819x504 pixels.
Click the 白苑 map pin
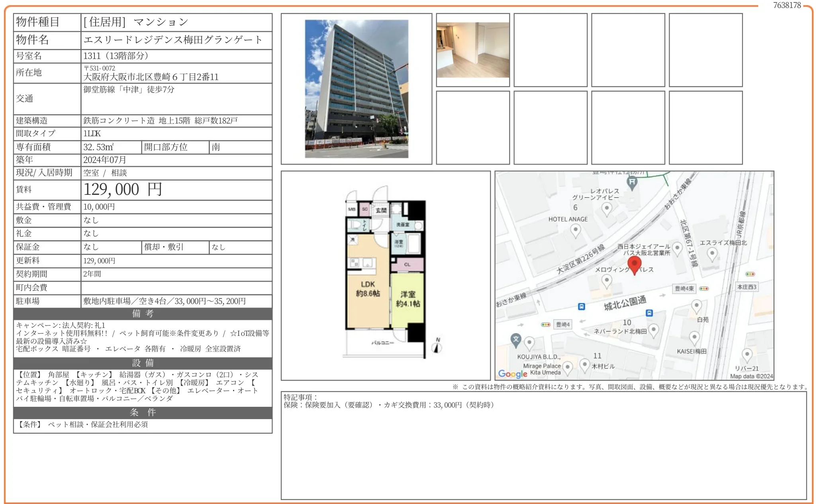(x=696, y=306)
